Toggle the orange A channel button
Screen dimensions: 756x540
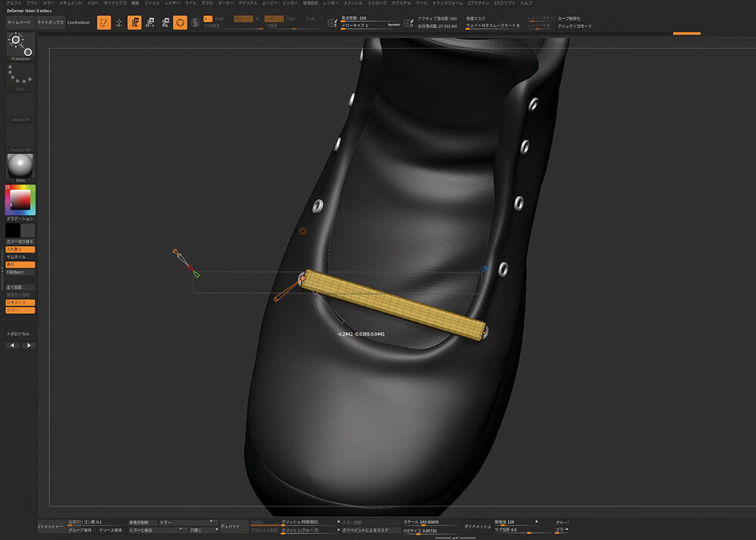[x=208, y=19]
